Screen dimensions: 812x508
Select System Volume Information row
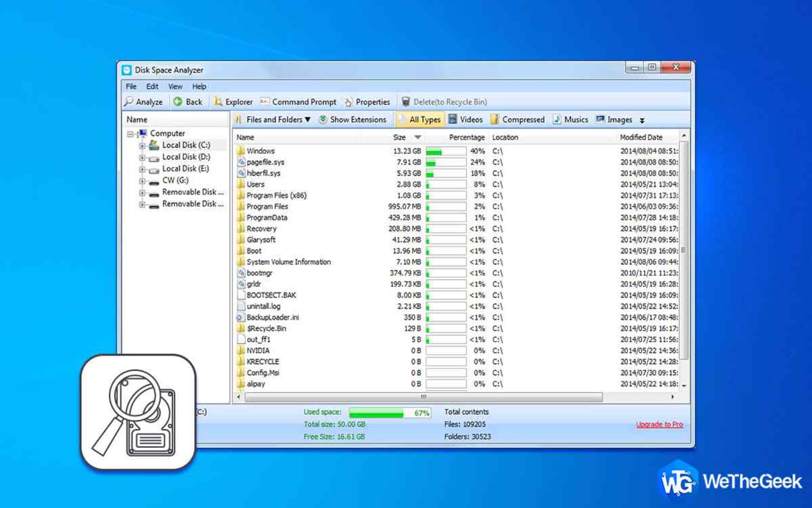point(456,262)
